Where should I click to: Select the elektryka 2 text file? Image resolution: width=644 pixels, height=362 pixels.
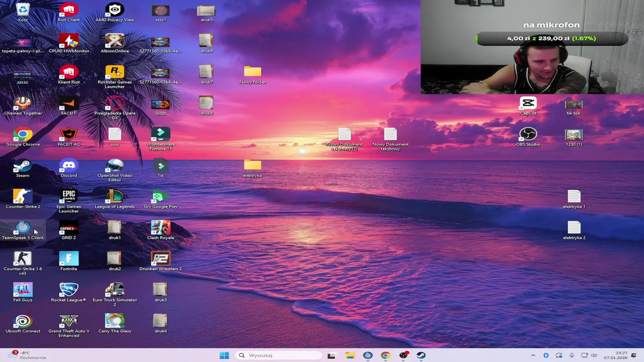point(574,231)
